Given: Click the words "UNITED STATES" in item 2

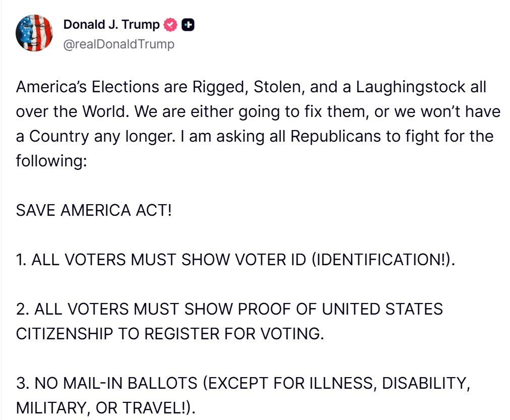Looking at the screenshot, I should click(382, 309).
